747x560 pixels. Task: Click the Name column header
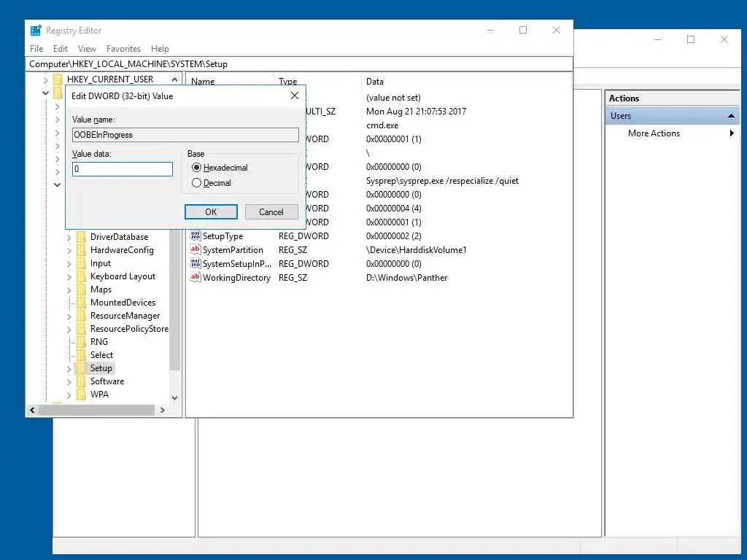click(203, 82)
